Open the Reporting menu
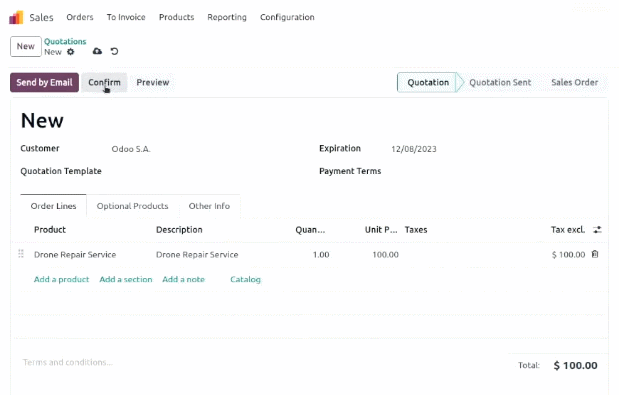Image resolution: width=619 pixels, height=395 pixels. [x=227, y=17]
